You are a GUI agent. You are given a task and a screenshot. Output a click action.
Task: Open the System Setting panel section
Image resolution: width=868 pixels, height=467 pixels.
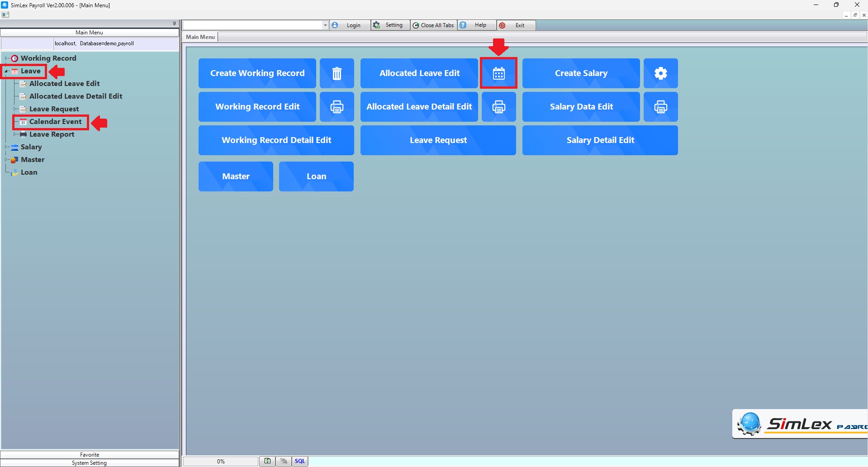tap(90, 463)
